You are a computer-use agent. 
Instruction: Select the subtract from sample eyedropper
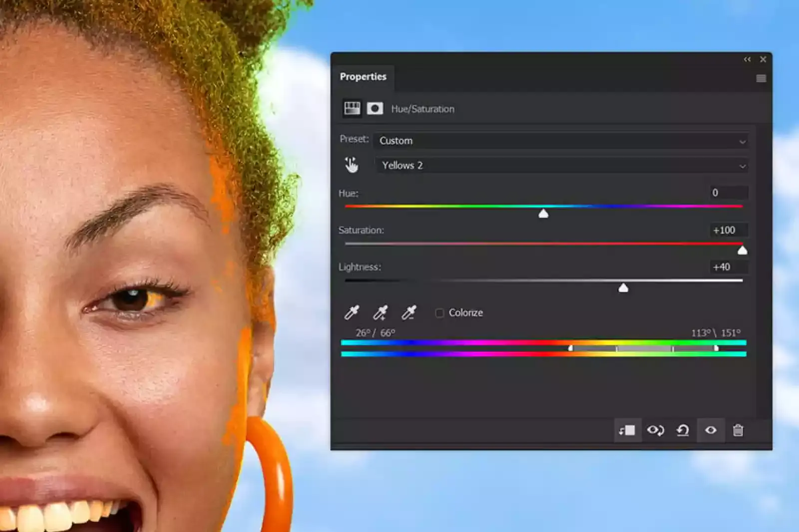click(408, 312)
